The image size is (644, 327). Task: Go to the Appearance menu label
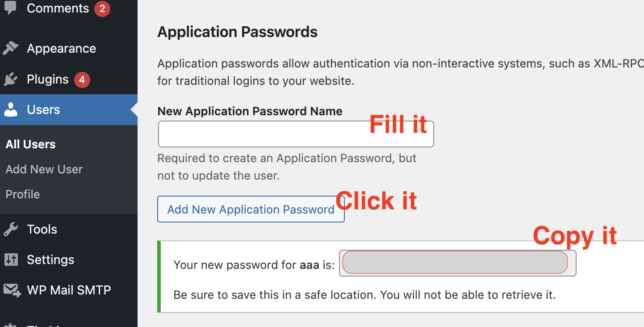pyautogui.click(x=61, y=48)
